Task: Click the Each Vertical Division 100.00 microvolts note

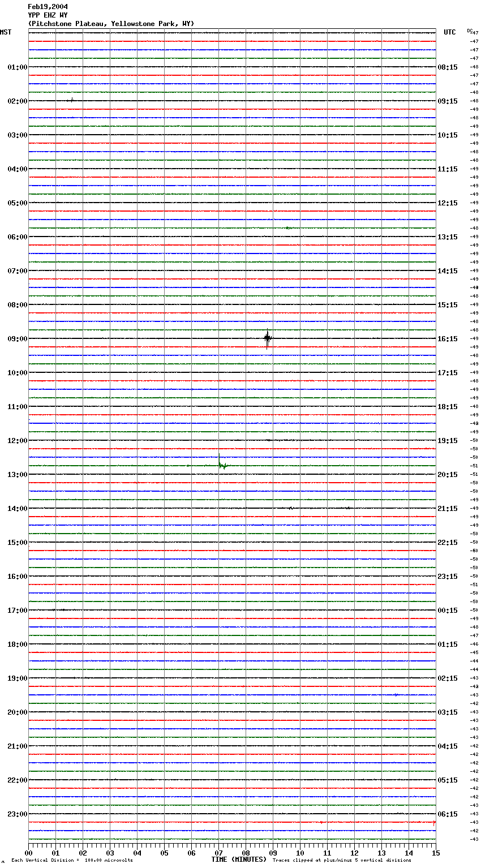Action: tap(72, 861)
